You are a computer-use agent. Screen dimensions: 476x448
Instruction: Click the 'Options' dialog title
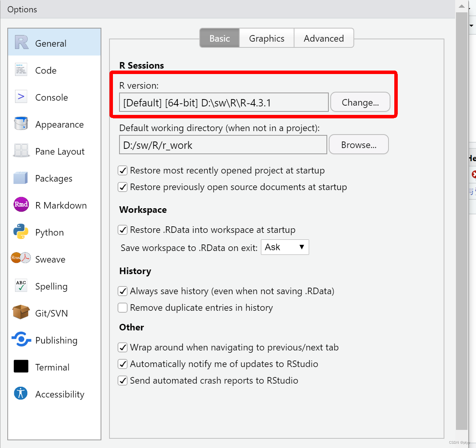[x=22, y=9]
